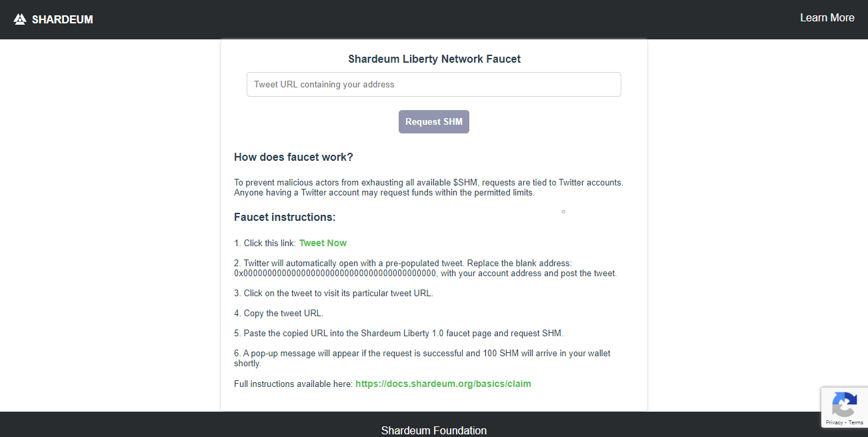
Task: Click step 3 about visiting the tweet URL
Action: coord(333,293)
